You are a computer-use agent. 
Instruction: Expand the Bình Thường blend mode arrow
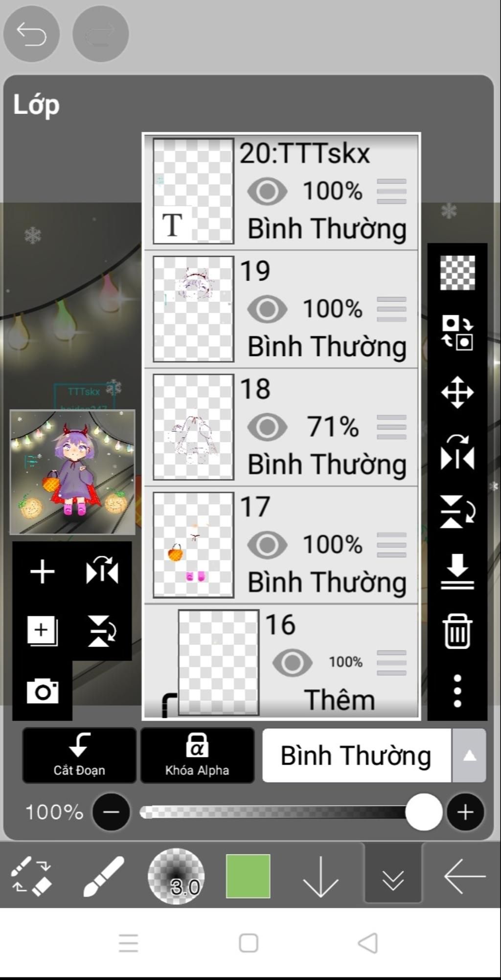pyautogui.click(x=469, y=756)
